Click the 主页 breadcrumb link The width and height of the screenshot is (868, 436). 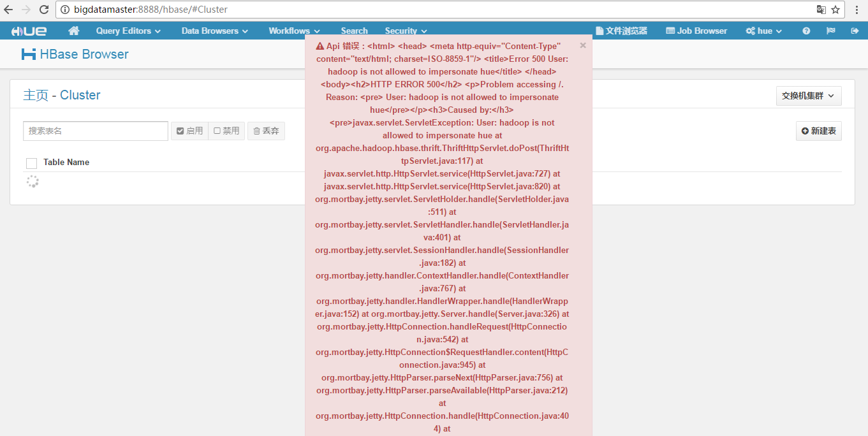point(36,95)
